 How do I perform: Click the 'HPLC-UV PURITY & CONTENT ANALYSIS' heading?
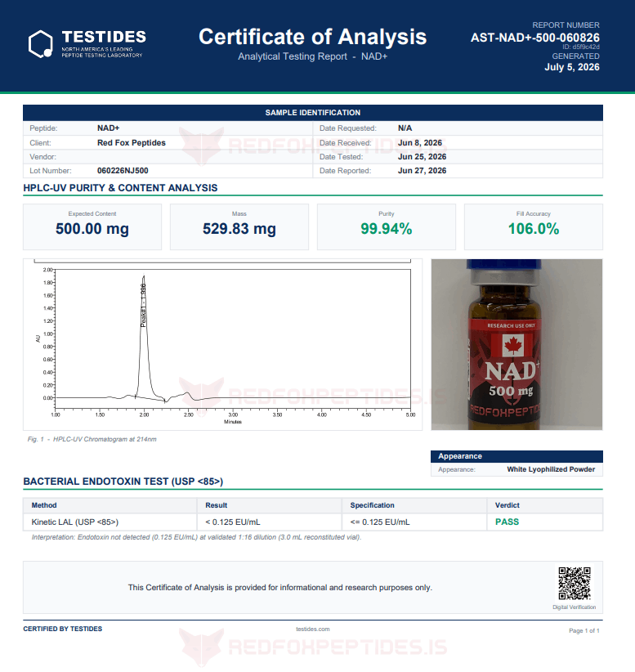[120, 188]
